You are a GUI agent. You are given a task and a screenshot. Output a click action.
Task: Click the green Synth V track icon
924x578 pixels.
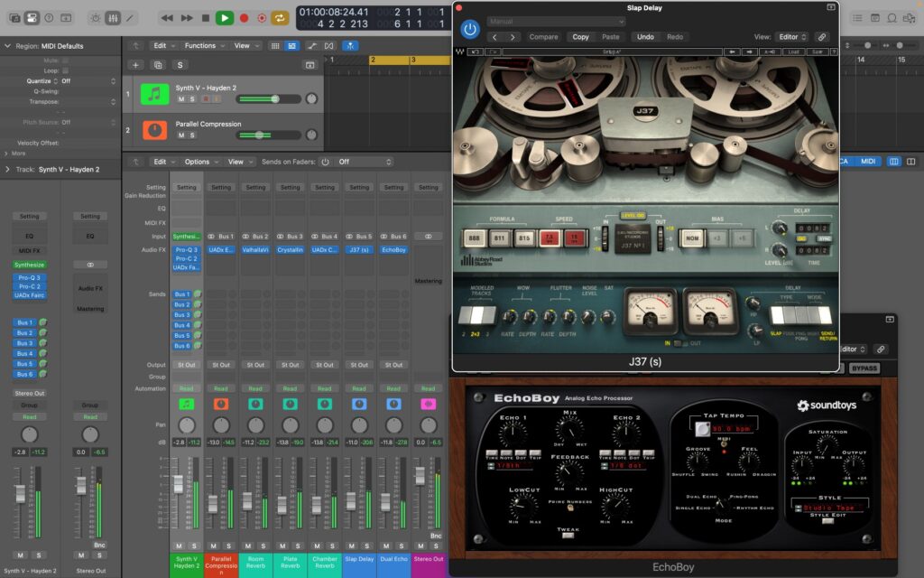click(x=155, y=93)
